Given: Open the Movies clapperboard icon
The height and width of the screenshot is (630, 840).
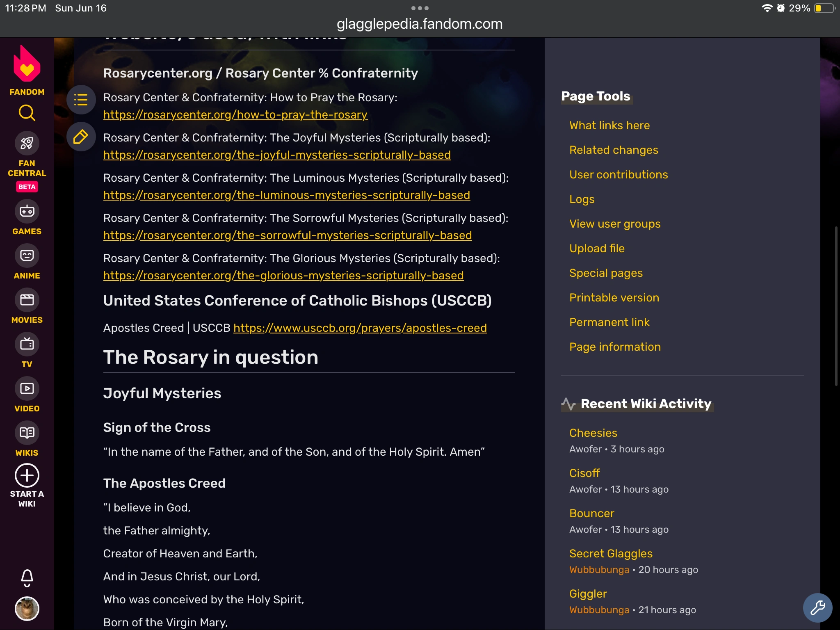Looking at the screenshot, I should (x=27, y=300).
